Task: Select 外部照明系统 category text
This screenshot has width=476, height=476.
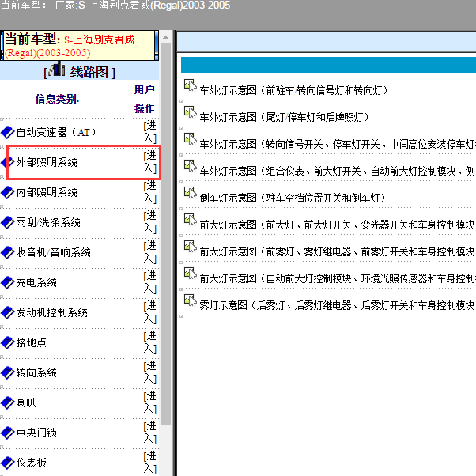Action: 47,162
